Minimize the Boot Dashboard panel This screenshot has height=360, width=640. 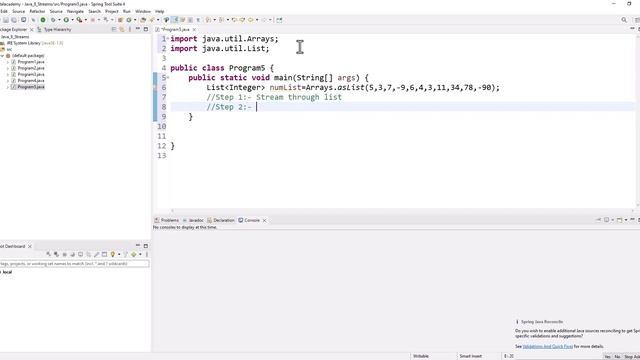coord(138,246)
